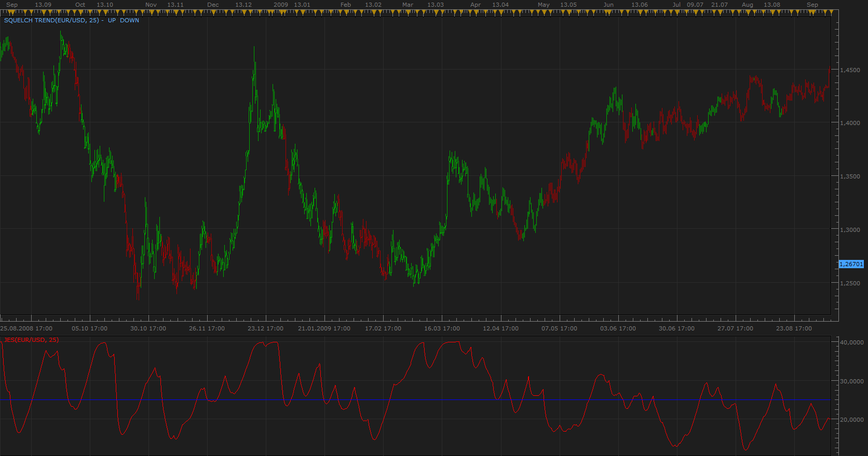The height and width of the screenshot is (456, 868).
Task: Select the 03.06 17:00 time label
Action: coord(618,328)
